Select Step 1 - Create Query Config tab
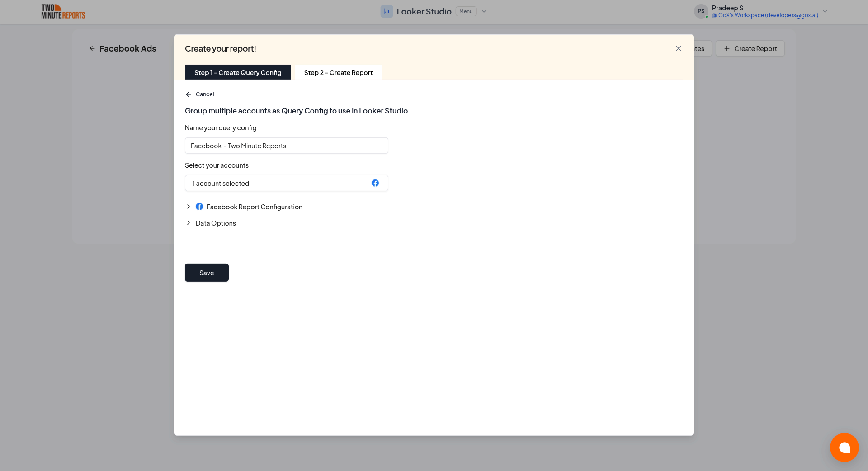868x471 pixels. [x=238, y=72]
